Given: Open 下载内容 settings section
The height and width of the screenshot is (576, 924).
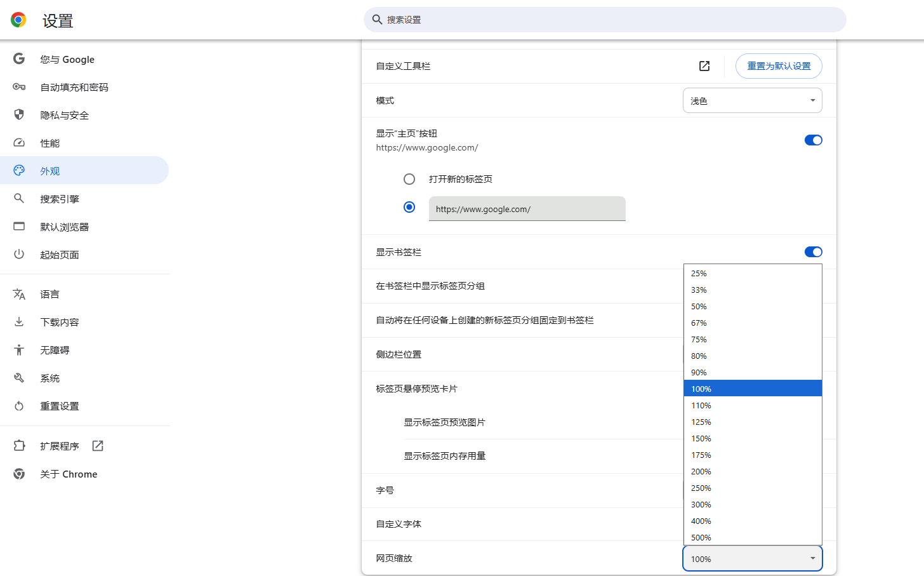Looking at the screenshot, I should [84, 322].
